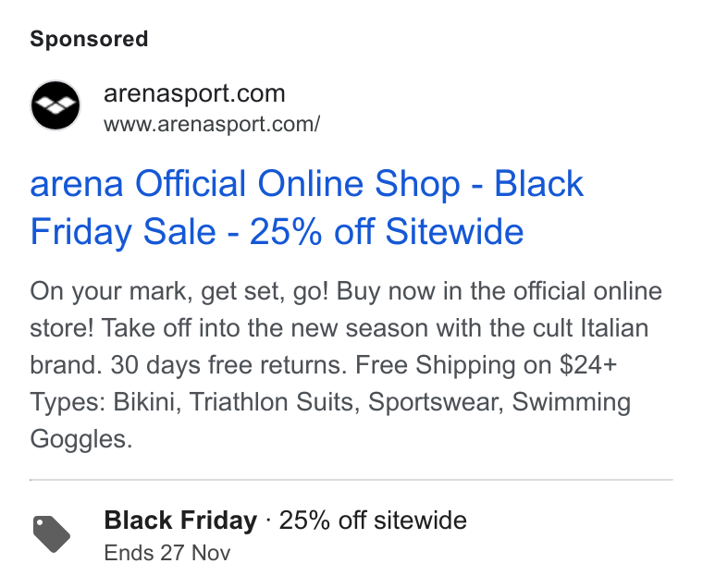
Task: Click the arena diamond logo icon
Action: (x=55, y=105)
